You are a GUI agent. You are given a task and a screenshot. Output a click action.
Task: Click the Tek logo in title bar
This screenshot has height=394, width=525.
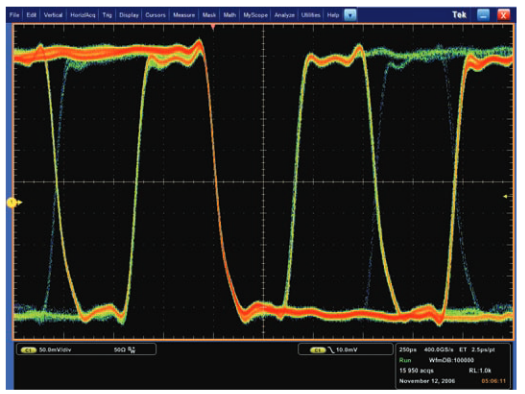(x=459, y=15)
